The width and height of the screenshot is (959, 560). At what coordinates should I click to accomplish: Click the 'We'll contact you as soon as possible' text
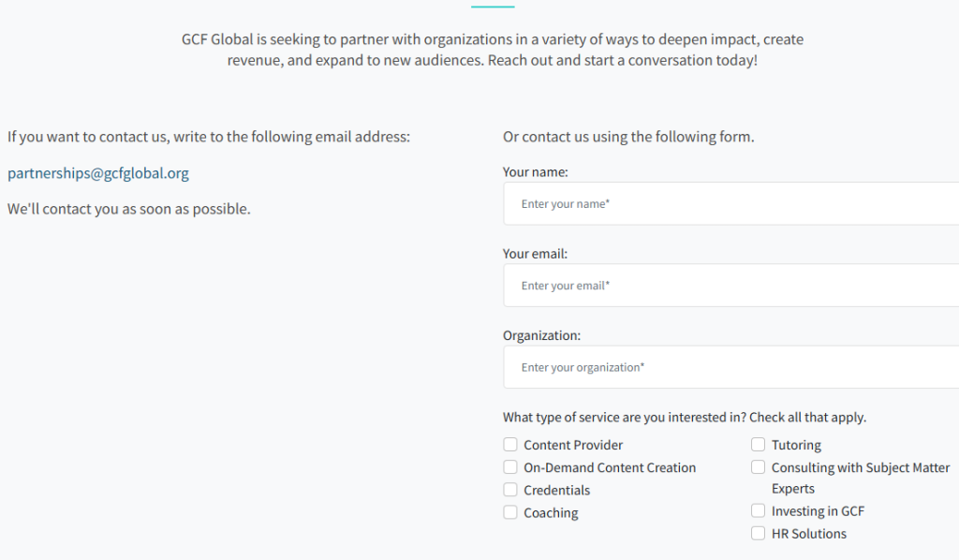point(129,209)
